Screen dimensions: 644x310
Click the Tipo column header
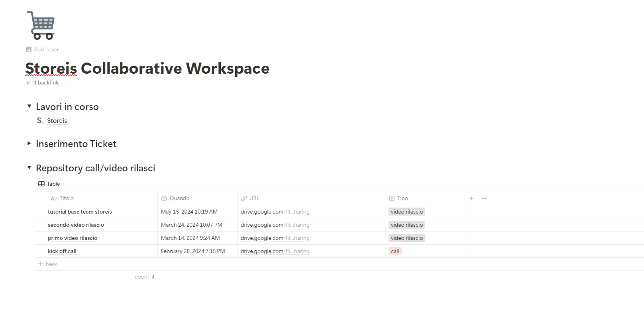425,198
